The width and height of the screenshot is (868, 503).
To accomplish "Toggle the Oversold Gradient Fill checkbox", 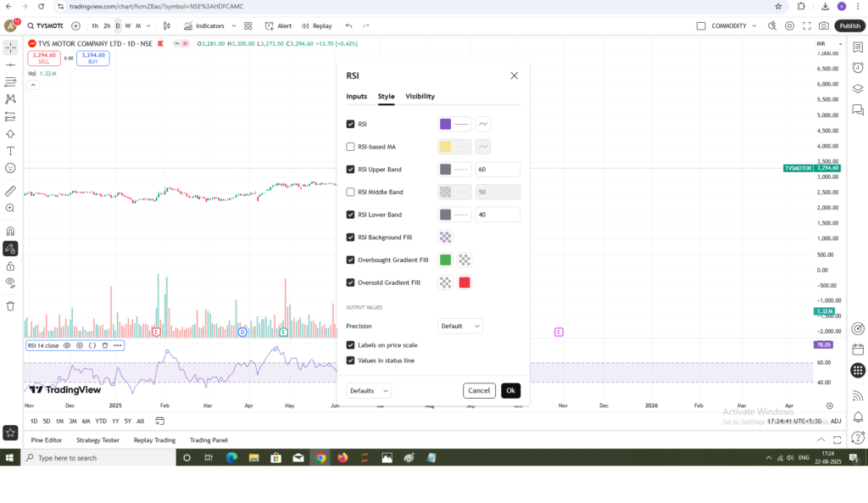I will click(350, 282).
